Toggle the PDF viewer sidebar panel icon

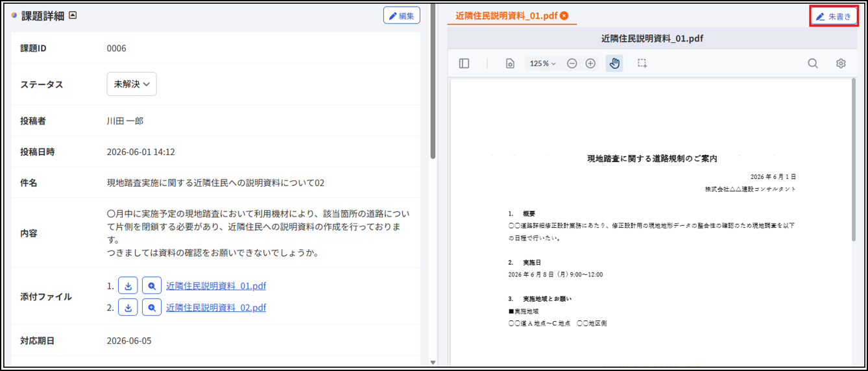(464, 64)
